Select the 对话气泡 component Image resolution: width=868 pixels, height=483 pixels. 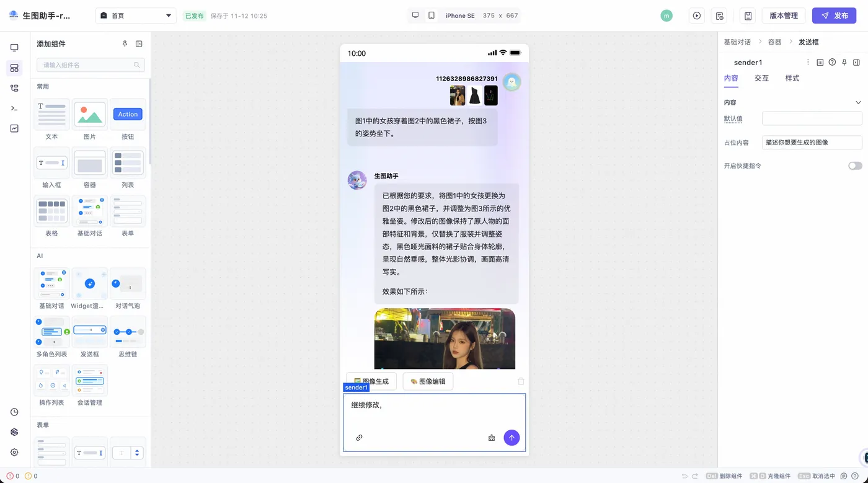coord(128,289)
